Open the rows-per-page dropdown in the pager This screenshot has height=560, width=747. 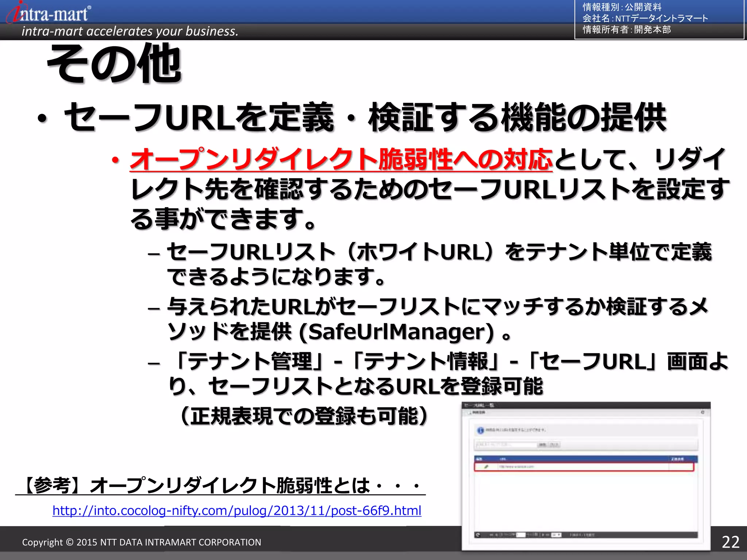(556, 535)
